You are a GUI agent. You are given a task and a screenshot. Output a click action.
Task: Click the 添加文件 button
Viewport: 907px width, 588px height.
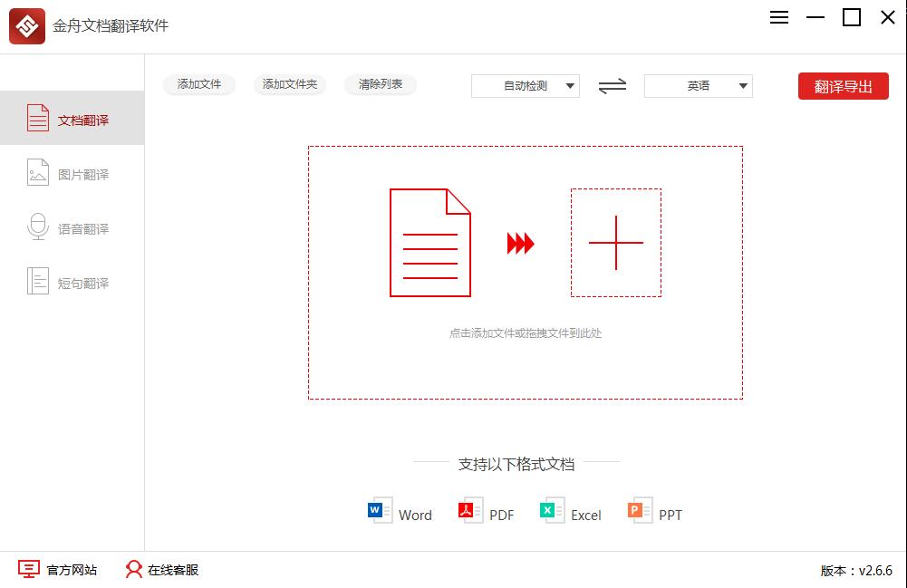tap(198, 84)
